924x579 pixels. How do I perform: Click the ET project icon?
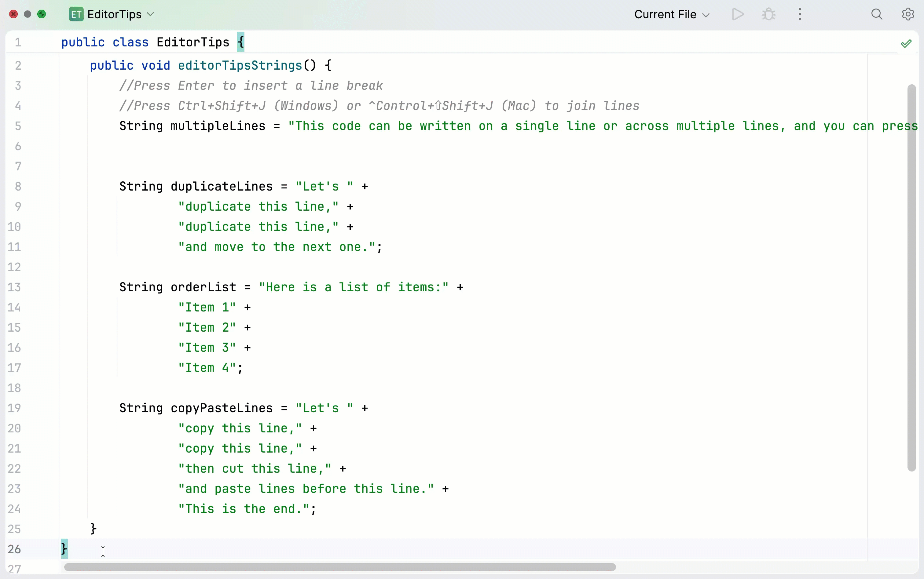tap(76, 15)
